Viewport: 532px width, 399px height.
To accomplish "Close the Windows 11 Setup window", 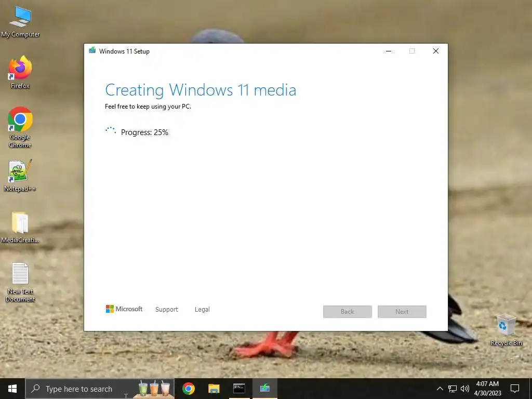I will 436,51.
